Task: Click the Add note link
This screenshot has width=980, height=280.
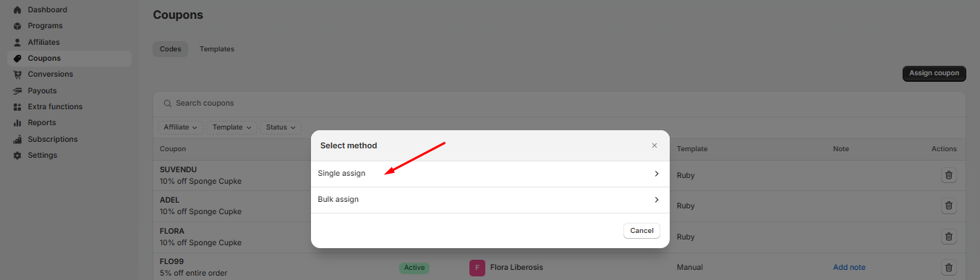Action: pos(849,267)
